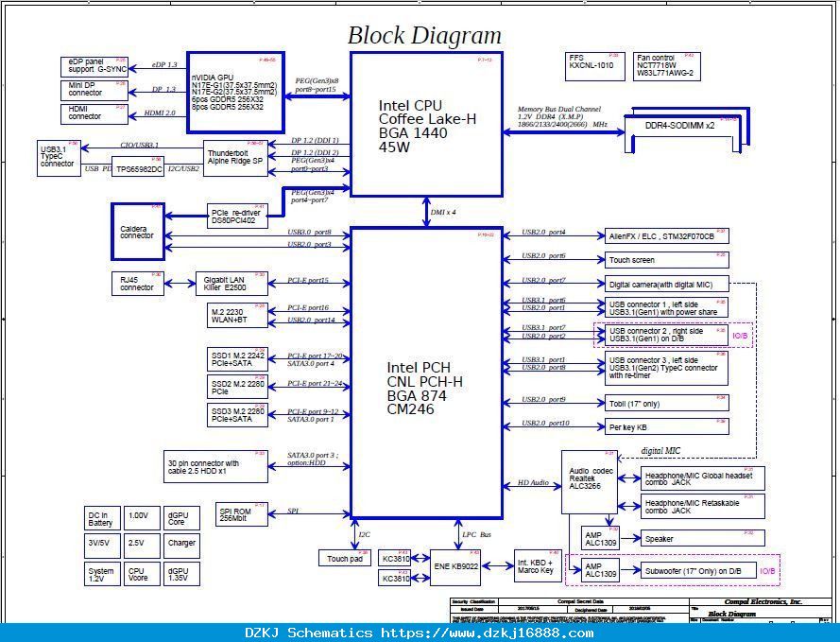Click the 'M.2 2230 WLAN+BT' box

(237, 316)
